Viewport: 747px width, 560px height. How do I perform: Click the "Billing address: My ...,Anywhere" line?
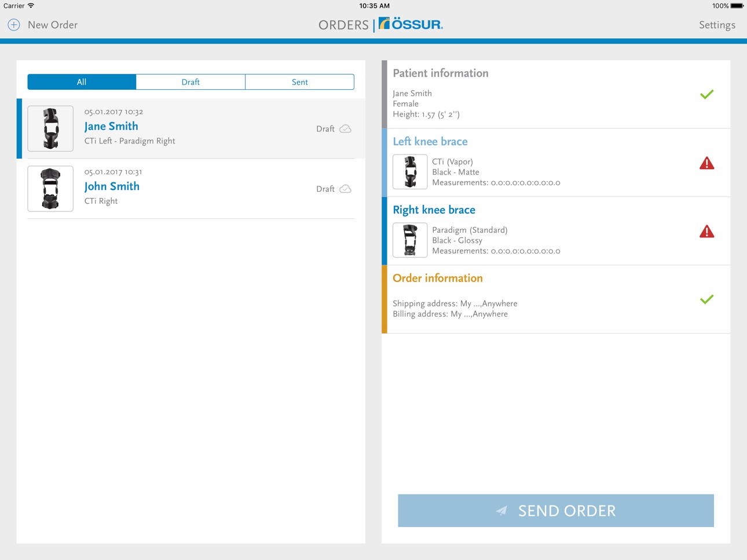click(x=451, y=314)
